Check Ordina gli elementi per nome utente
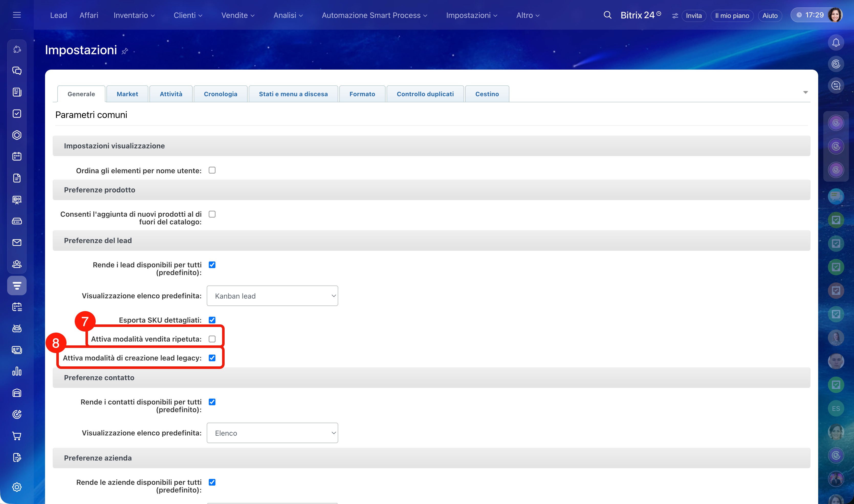This screenshot has height=504, width=854. pos(212,170)
